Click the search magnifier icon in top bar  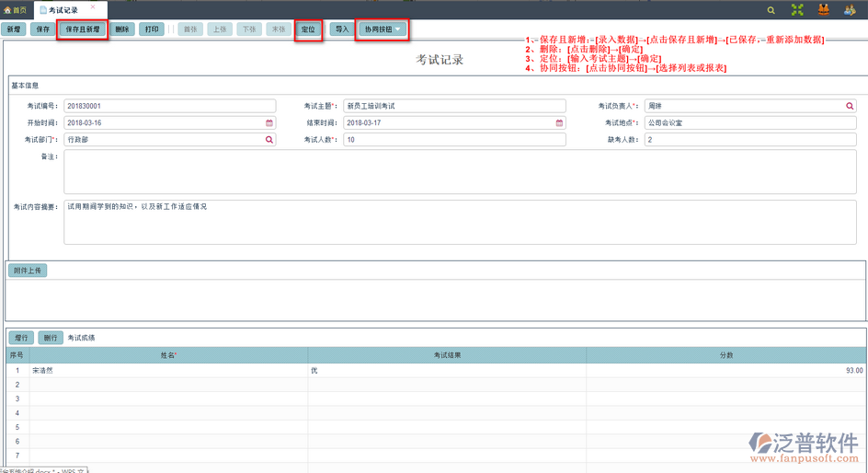click(771, 10)
